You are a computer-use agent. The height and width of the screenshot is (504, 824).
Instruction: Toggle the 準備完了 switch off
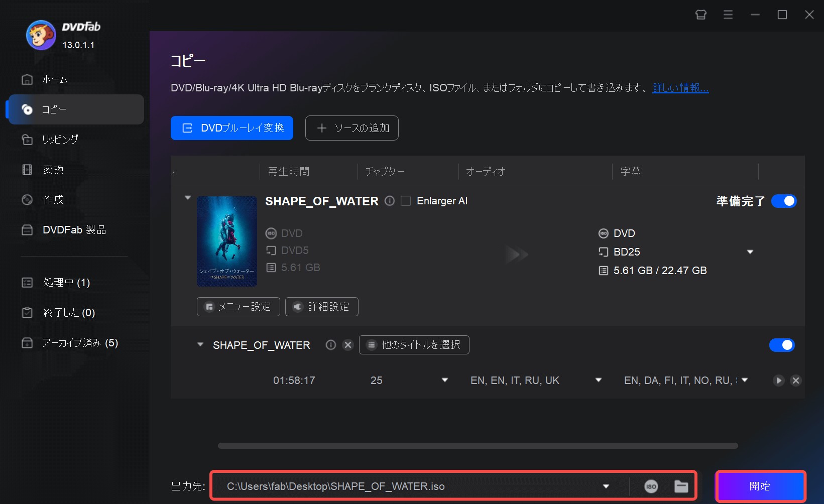[x=784, y=201]
